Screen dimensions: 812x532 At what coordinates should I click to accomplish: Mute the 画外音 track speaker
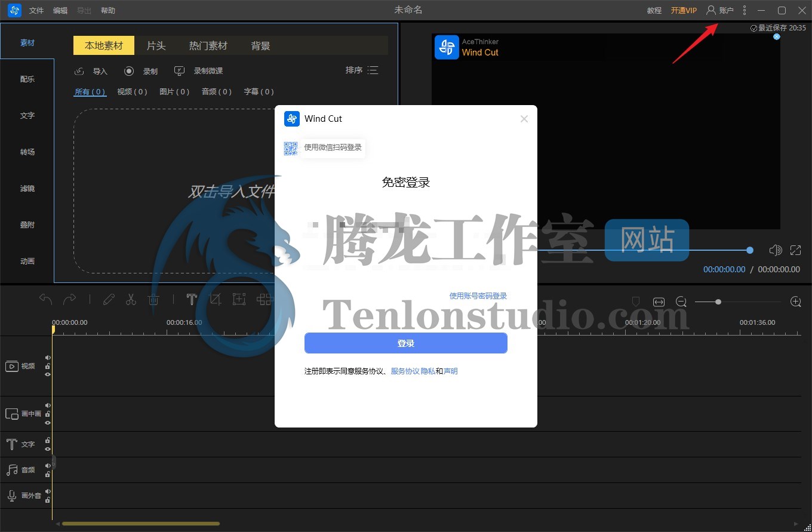point(48,491)
